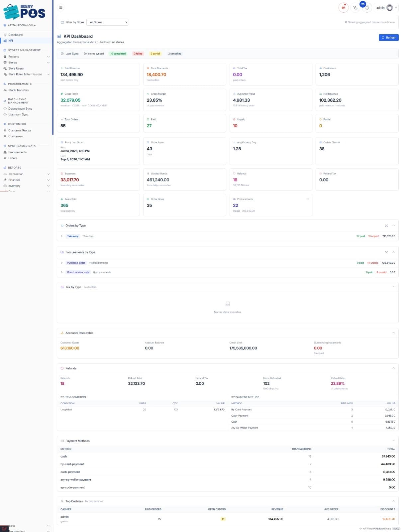
Task: Click the 3 failed sync badge
Action: pos(138,54)
